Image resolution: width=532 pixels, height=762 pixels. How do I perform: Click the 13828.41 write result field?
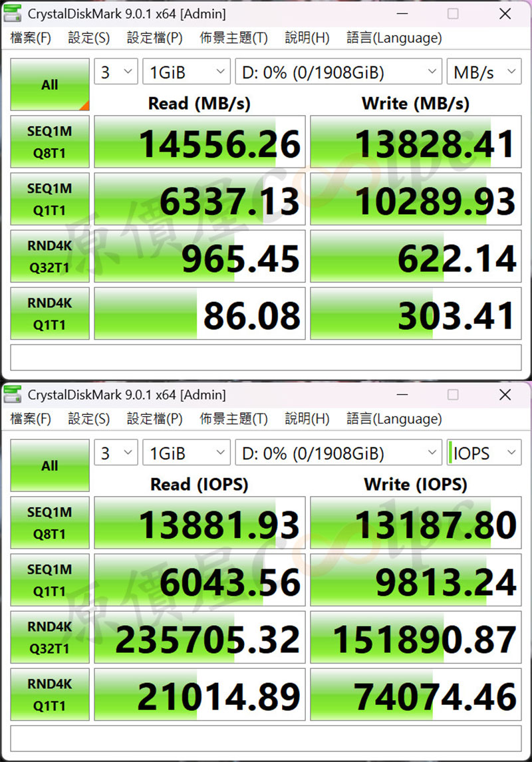point(416,142)
